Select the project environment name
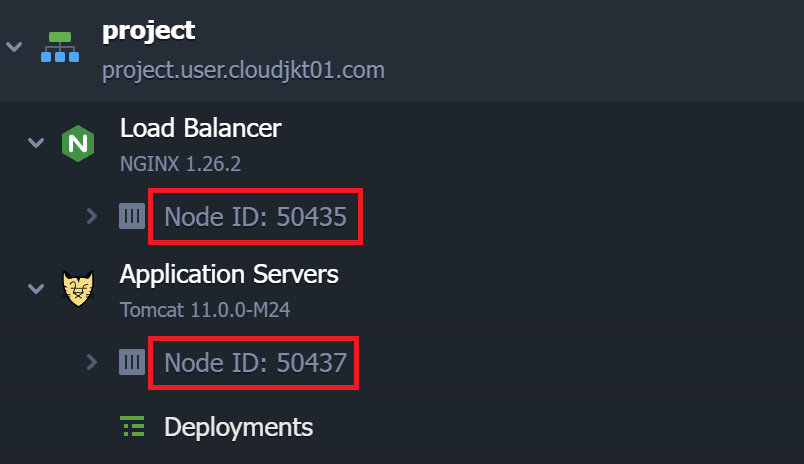The image size is (804, 464). tap(148, 31)
